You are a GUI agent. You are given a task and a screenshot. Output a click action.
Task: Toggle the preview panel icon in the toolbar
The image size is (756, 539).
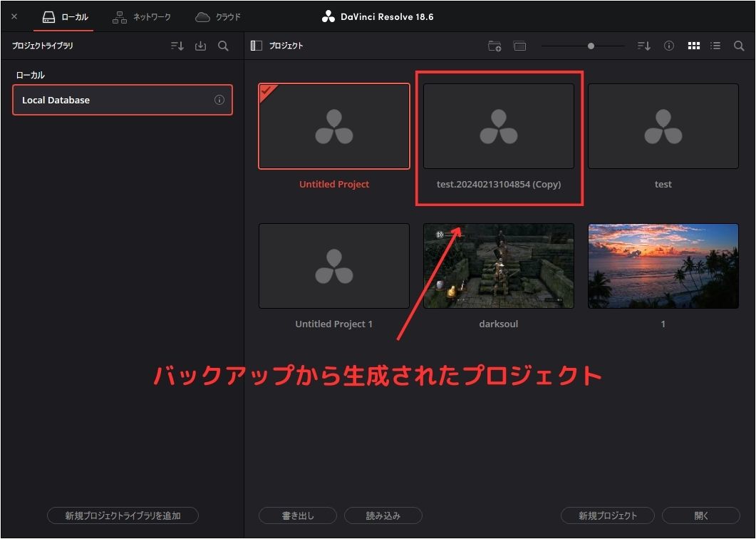(x=519, y=46)
